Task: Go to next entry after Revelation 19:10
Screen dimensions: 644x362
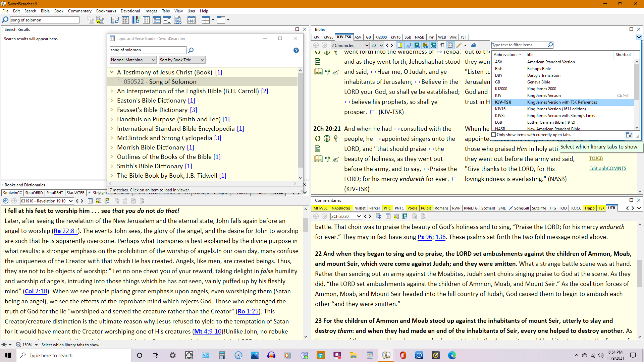Action: pyautogui.click(x=82, y=201)
